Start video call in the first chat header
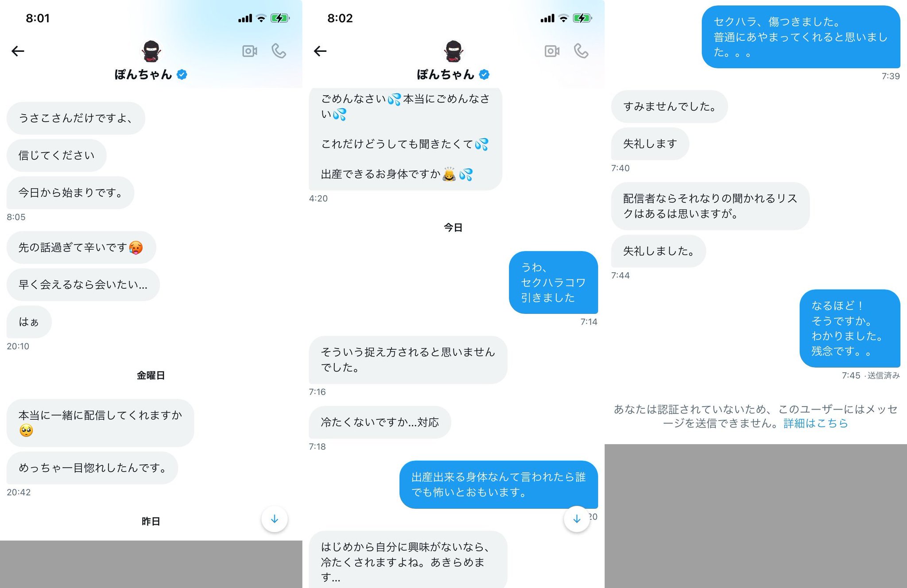 pos(250,51)
